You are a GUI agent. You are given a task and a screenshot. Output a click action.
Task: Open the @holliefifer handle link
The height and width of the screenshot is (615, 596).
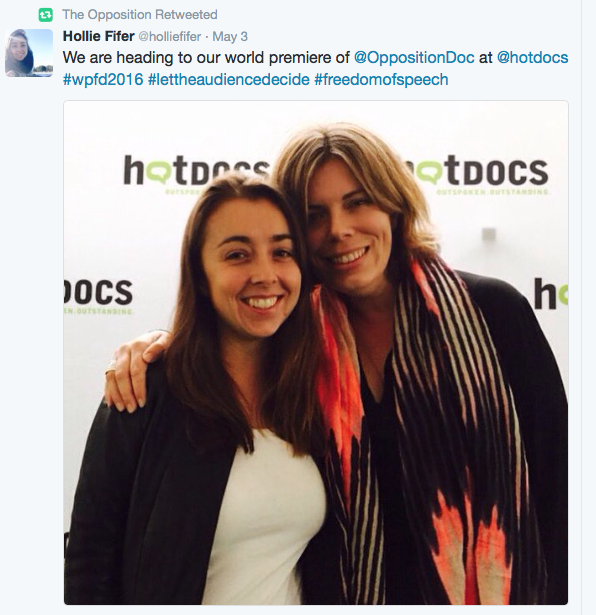click(x=170, y=36)
